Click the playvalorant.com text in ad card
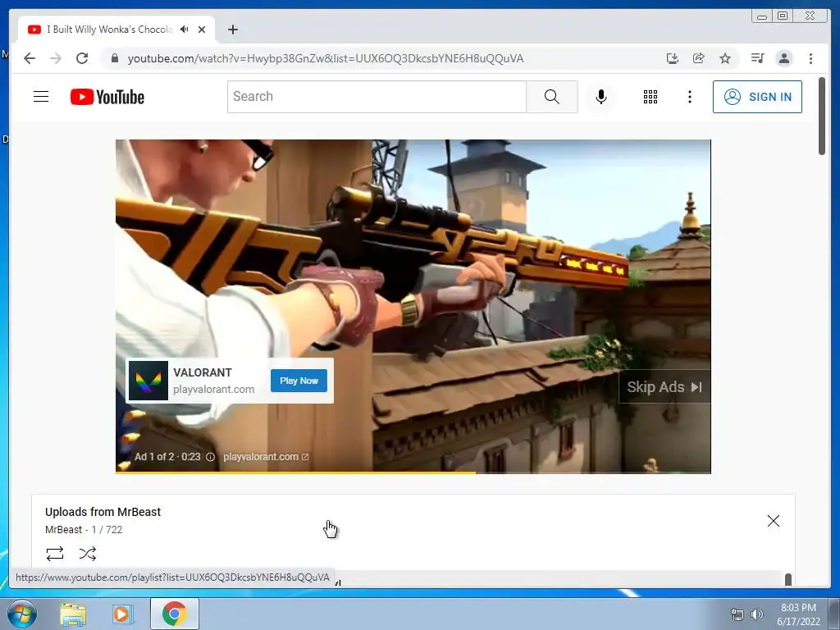This screenshot has width=840, height=630. (x=214, y=390)
